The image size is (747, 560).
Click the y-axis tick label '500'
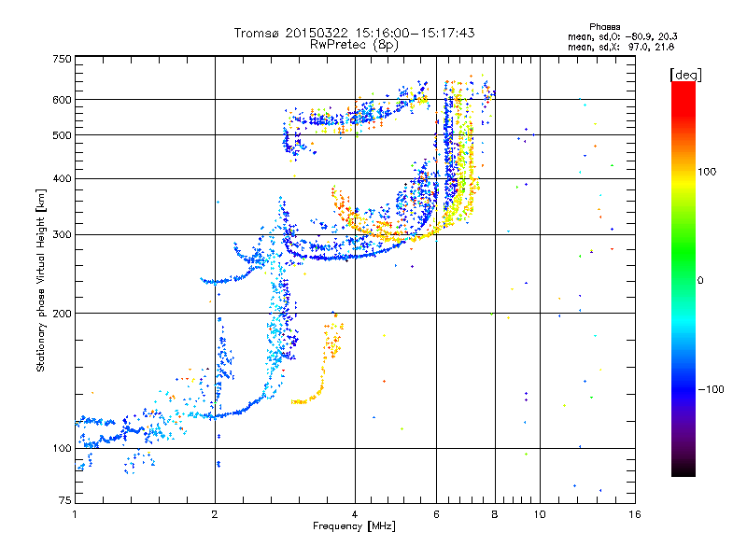point(63,135)
